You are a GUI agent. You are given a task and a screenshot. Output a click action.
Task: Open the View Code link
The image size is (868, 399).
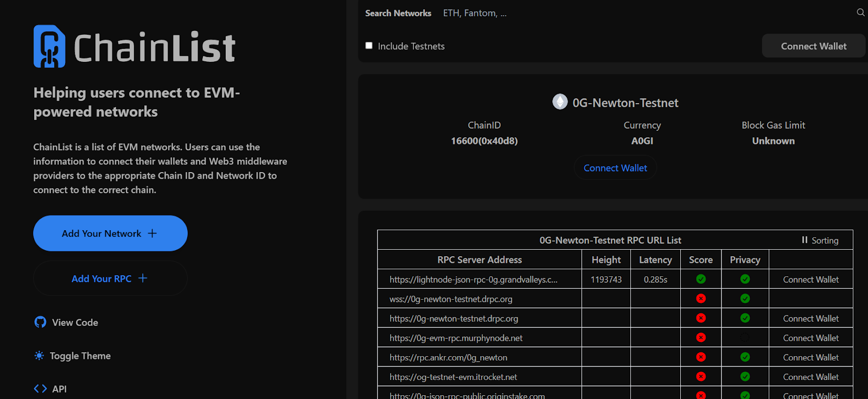click(66, 322)
